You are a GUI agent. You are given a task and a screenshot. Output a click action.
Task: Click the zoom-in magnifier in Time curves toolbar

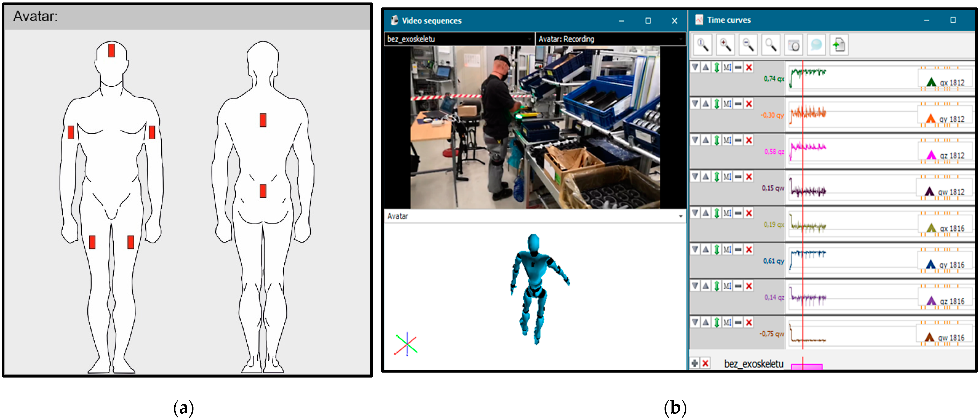point(725,45)
